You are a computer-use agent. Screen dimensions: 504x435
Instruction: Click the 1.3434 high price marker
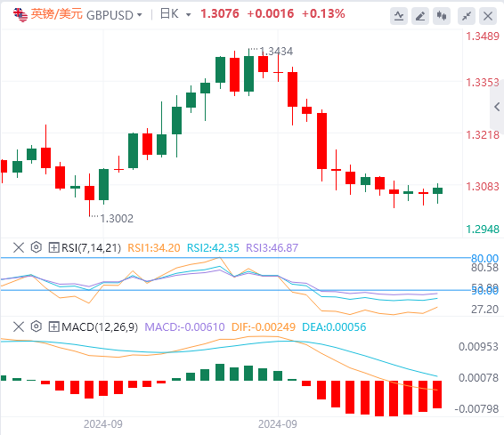click(276, 52)
